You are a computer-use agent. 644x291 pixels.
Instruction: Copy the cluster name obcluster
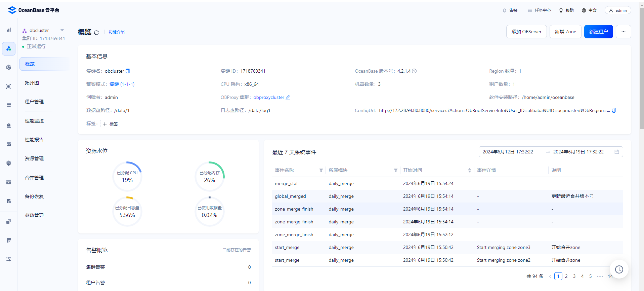click(x=128, y=71)
